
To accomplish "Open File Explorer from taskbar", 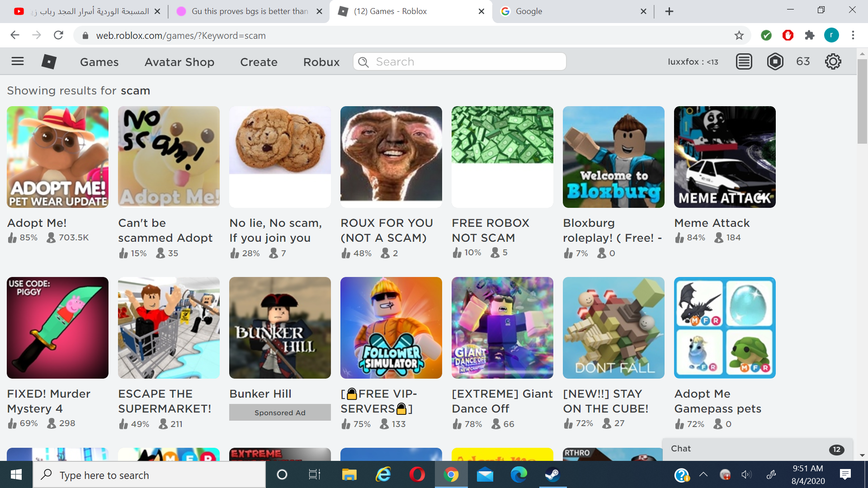I will coord(349,474).
